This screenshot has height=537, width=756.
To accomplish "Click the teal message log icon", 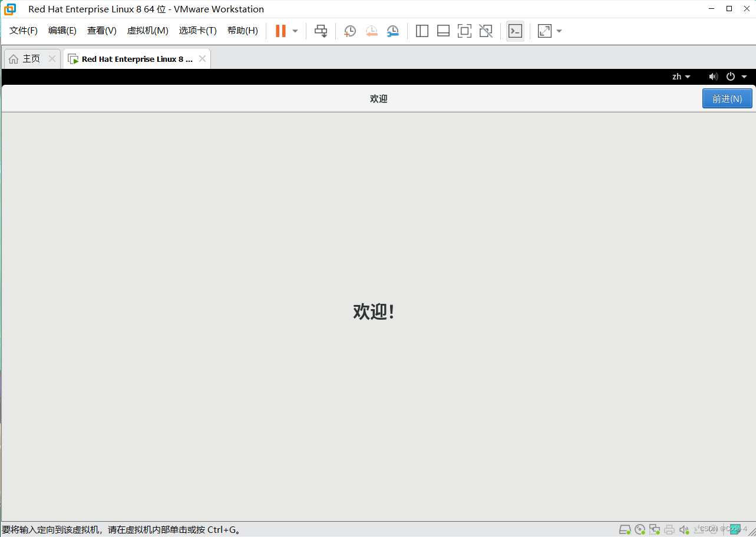I will [735, 529].
